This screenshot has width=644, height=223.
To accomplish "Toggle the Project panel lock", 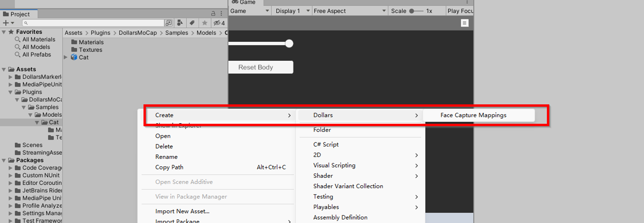I will pyautogui.click(x=213, y=13).
